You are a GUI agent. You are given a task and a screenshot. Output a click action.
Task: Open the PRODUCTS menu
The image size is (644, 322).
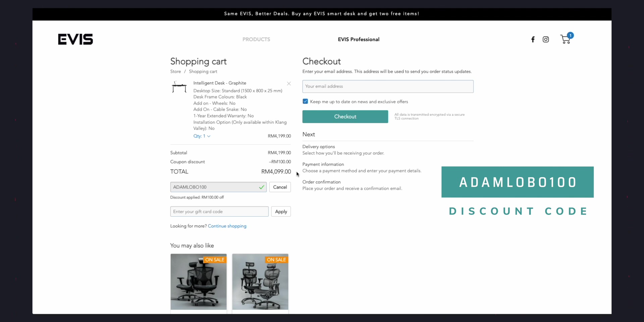pos(256,39)
